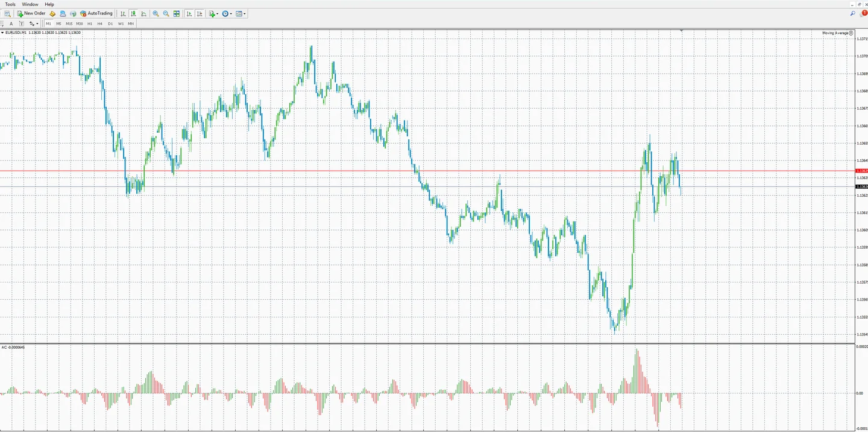Viewport: 868px width, 432px height.
Task: Zoom in on the chart
Action: click(x=156, y=13)
